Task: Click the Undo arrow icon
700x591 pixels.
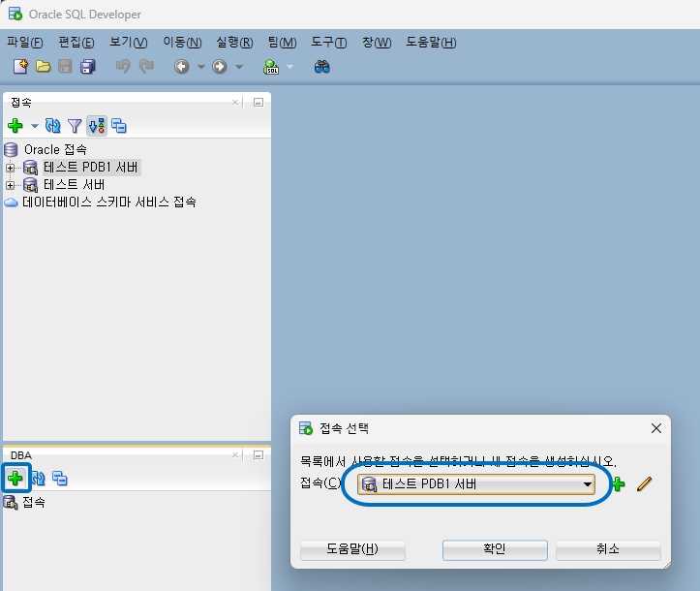Action: click(x=123, y=67)
